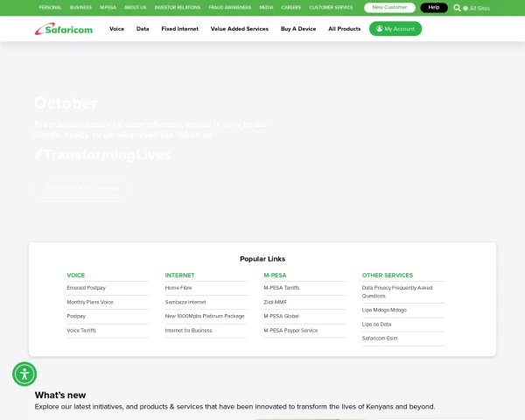The width and height of the screenshot is (525, 420).
Task: Open Sambaza Internet link
Action: click(185, 302)
